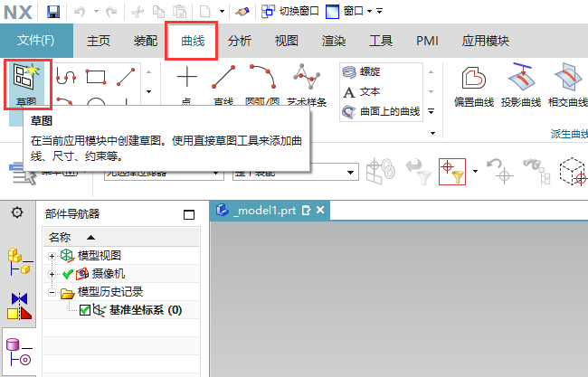Open the Assembly Navigator sidebar icon
The width and height of the screenshot is (588, 377).
tap(19, 261)
